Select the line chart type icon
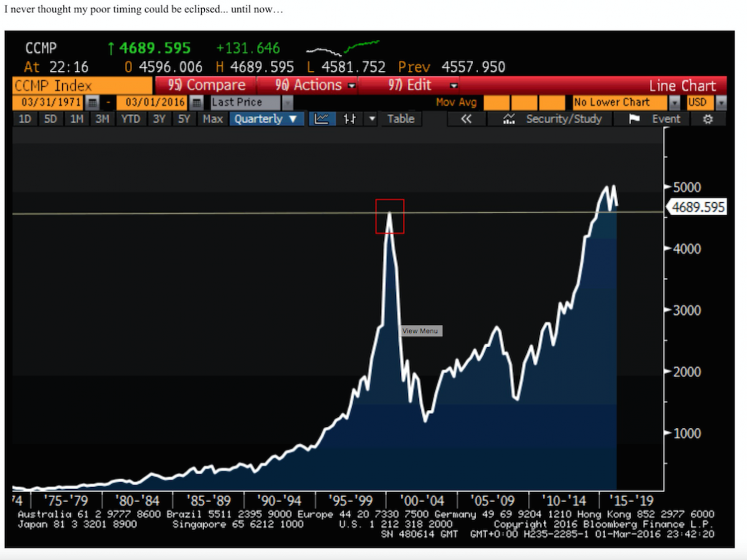747x560 pixels. (322, 119)
